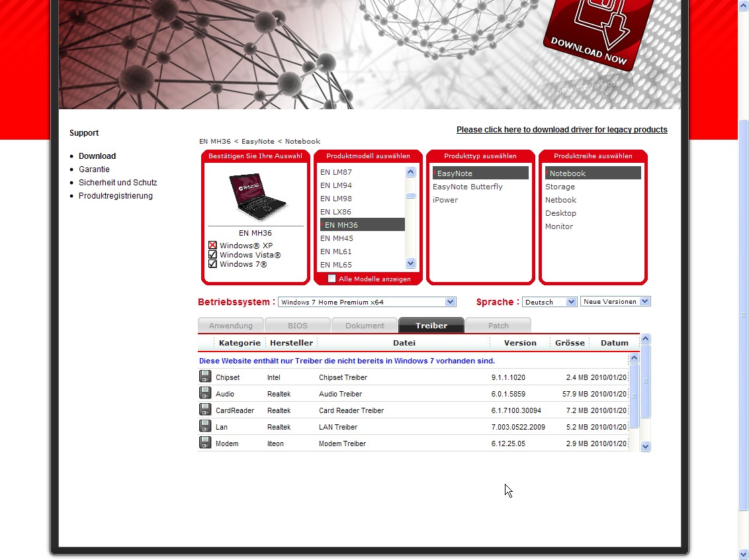Click the driver table outer scroll up arrow
The height and width of the screenshot is (560, 749).
pos(645,339)
